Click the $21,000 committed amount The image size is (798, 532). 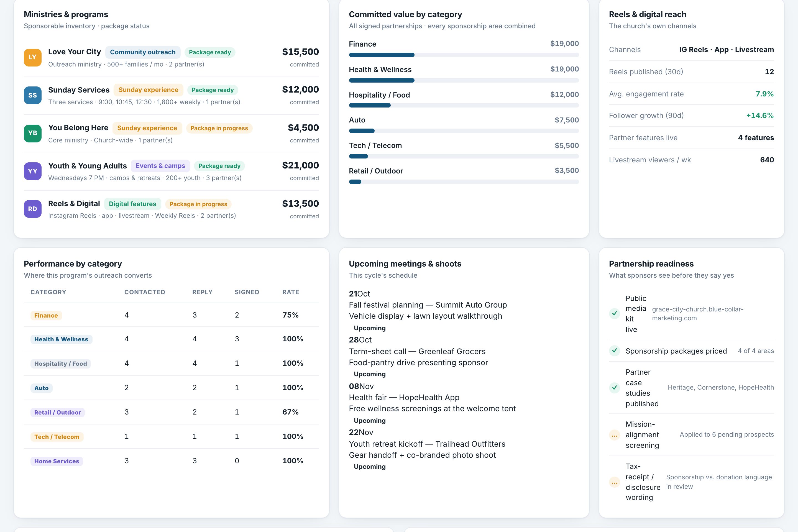click(301, 165)
